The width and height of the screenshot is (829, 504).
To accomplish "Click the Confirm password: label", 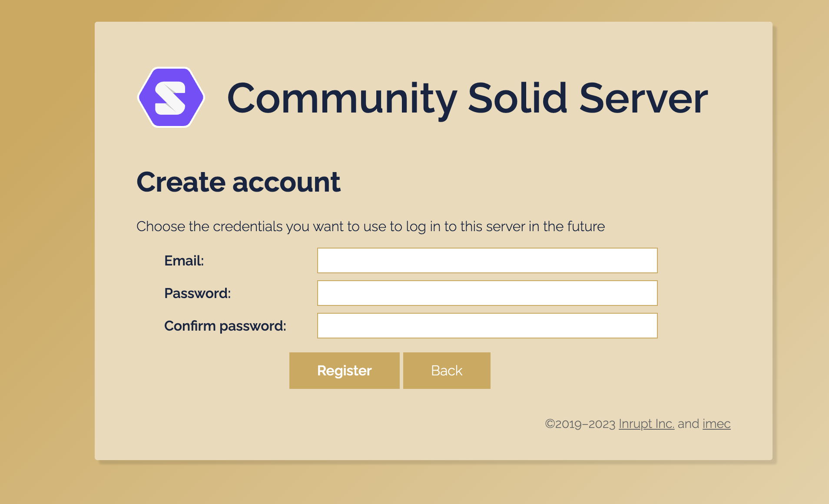I will click(225, 325).
